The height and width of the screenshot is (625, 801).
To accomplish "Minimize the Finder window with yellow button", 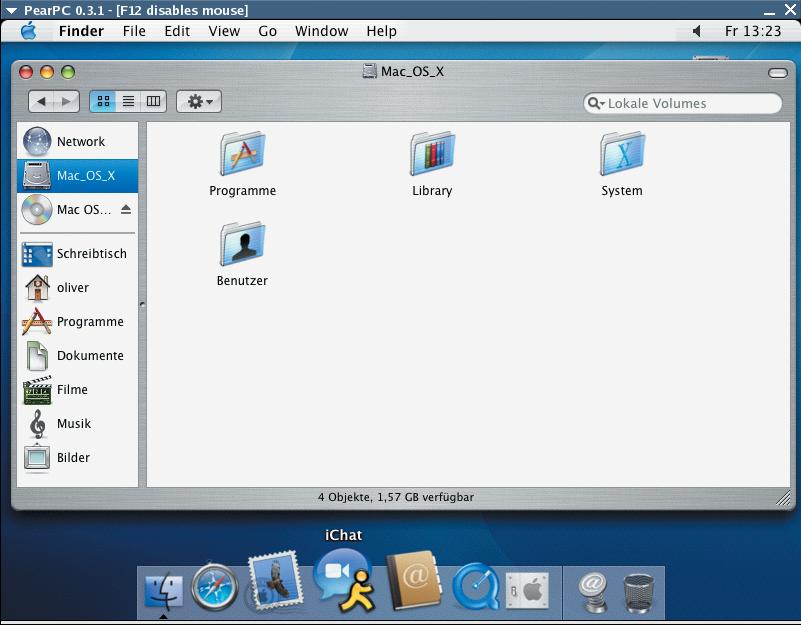I will pos(47,72).
